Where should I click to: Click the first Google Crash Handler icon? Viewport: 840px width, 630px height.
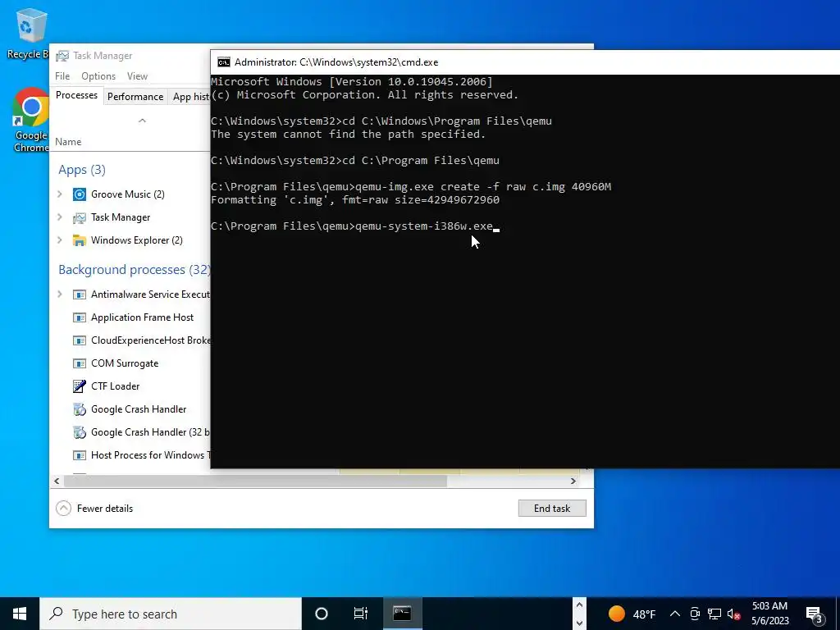[x=80, y=409]
